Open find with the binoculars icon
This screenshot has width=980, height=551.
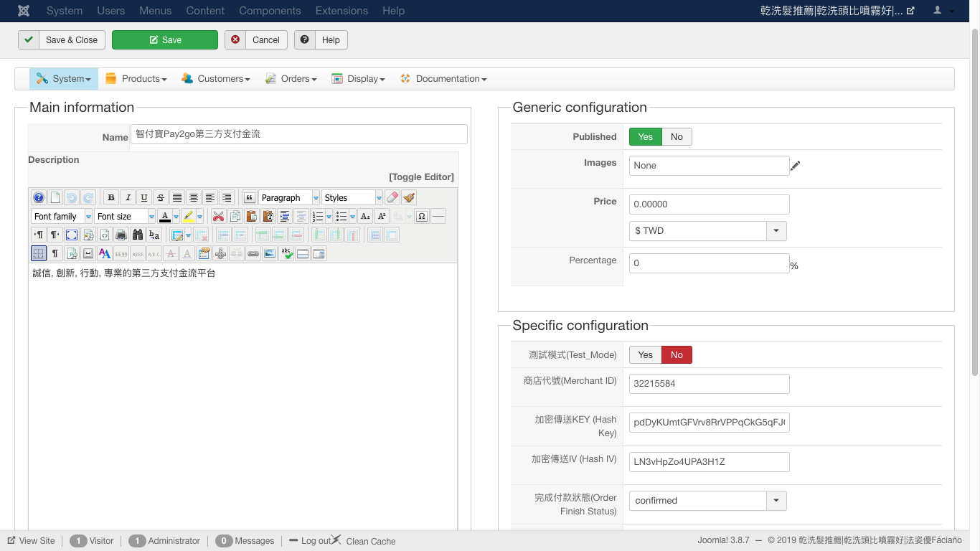point(138,235)
